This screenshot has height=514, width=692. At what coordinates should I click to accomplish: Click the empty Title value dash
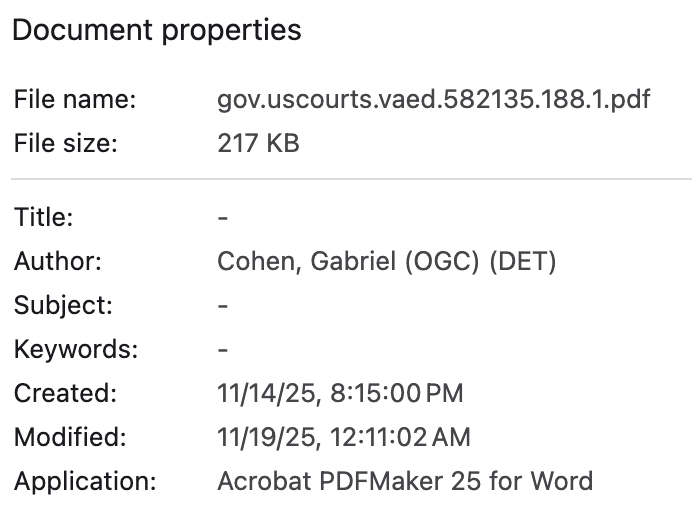223,218
